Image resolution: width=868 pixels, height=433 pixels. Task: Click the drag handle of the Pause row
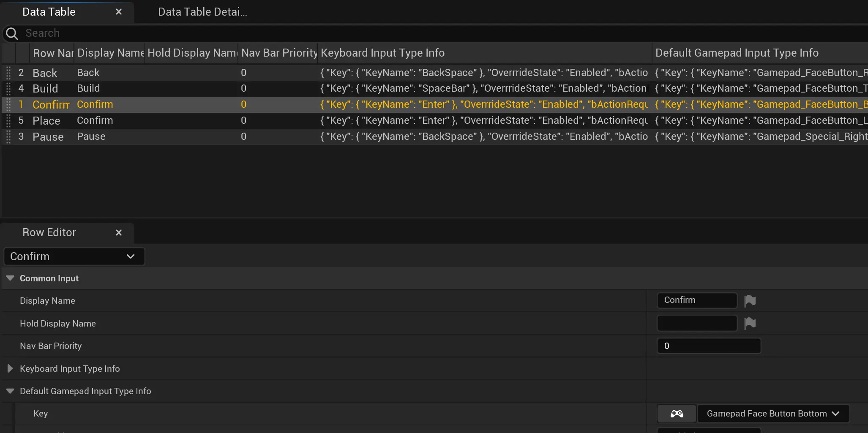pyautogui.click(x=8, y=137)
